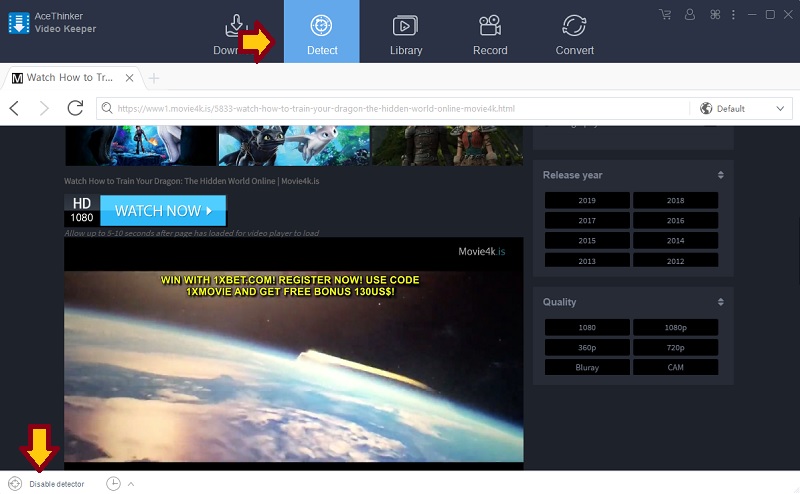
Task: Open the three-dot more menu
Action: [733, 14]
